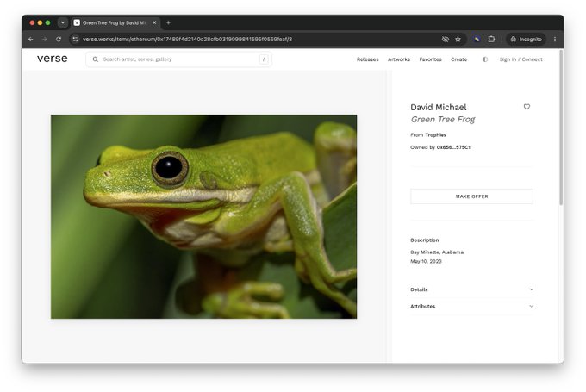The width and height of the screenshot is (586, 392).
Task: Open new tab with plus button
Action: (x=169, y=22)
